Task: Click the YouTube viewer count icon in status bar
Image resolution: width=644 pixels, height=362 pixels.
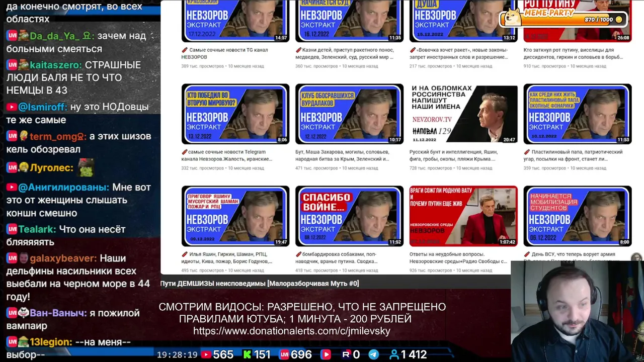Action: 206,354
